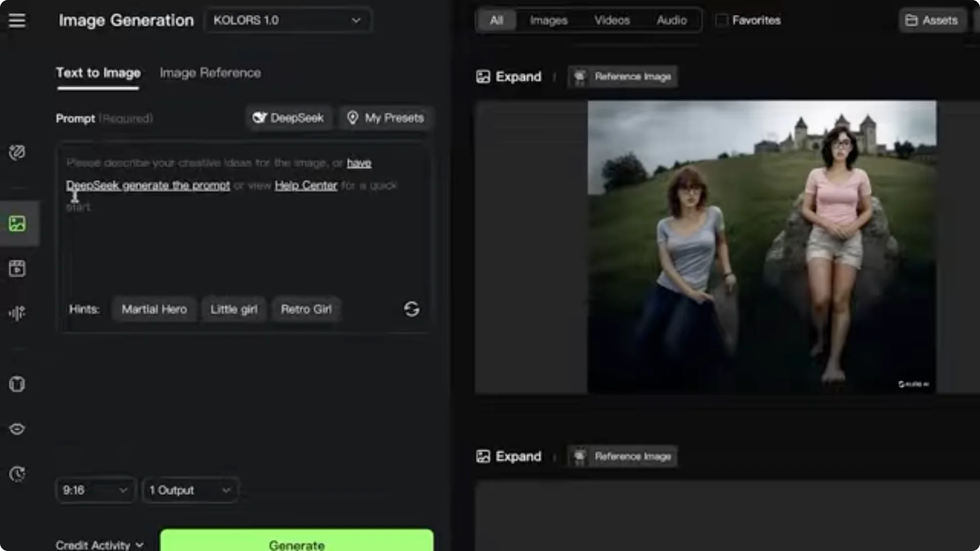
Task: Click the DeepSeek prompt assistant button
Action: 289,117
